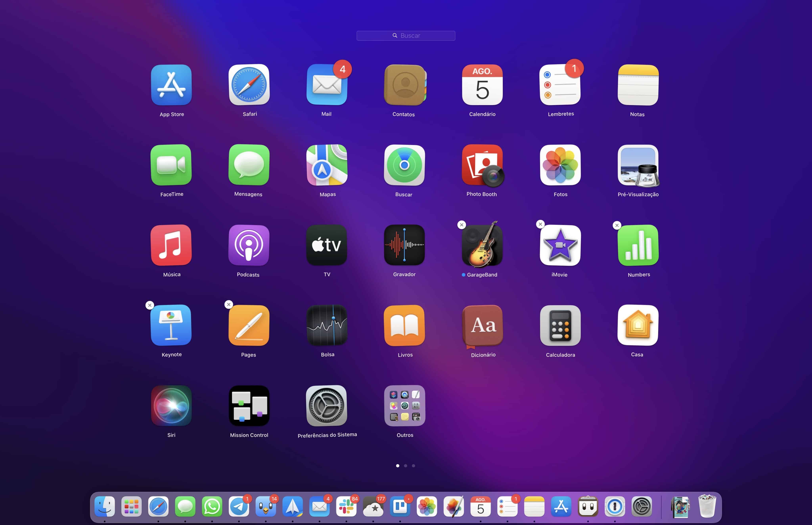Open Preferências do Sistema
Image resolution: width=812 pixels, height=525 pixels.
327,406
